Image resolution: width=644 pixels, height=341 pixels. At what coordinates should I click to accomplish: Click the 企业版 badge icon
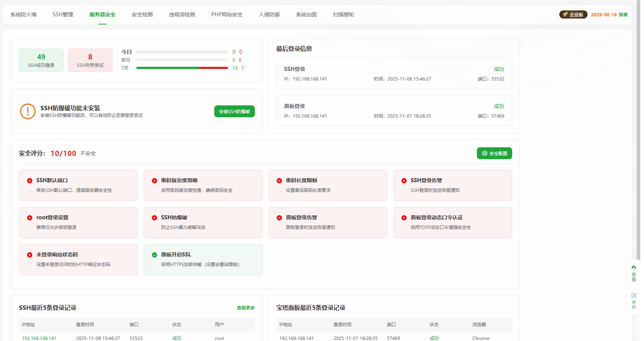(x=565, y=14)
